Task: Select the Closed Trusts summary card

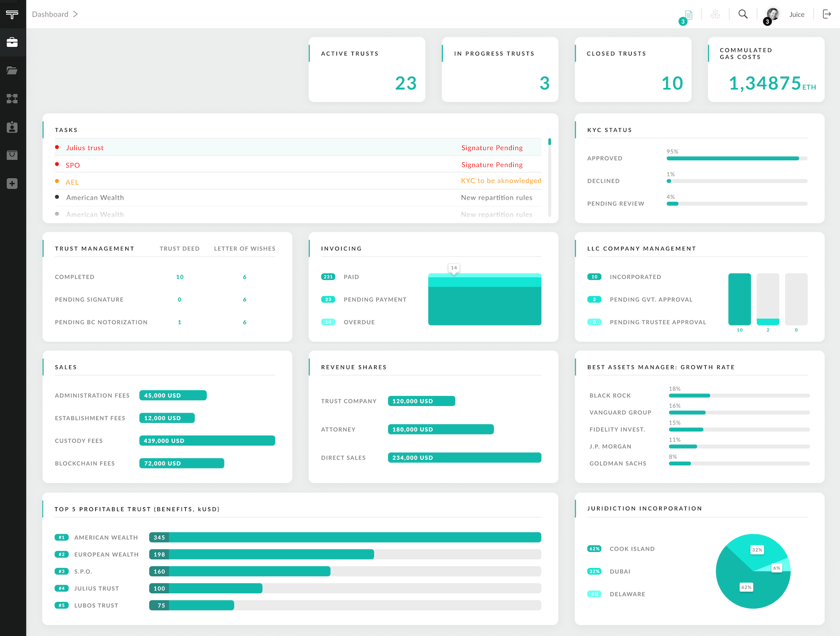Action: point(633,70)
